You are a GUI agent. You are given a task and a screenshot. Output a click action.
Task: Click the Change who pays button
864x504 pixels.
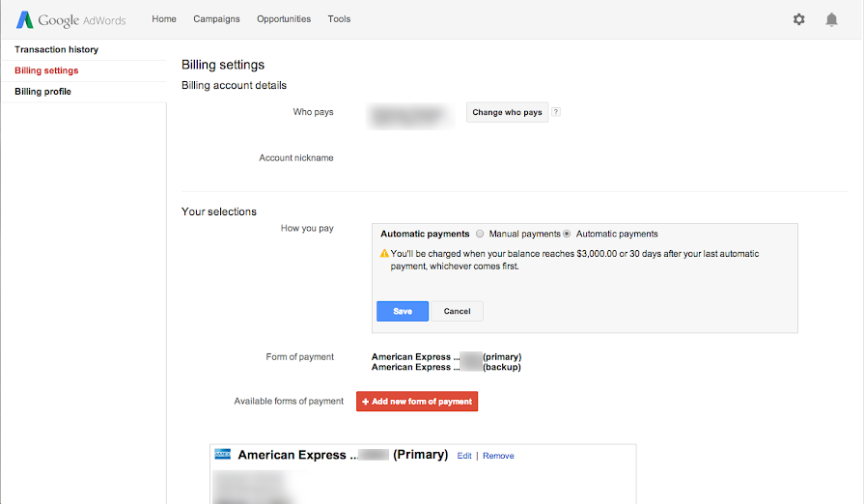(x=507, y=113)
